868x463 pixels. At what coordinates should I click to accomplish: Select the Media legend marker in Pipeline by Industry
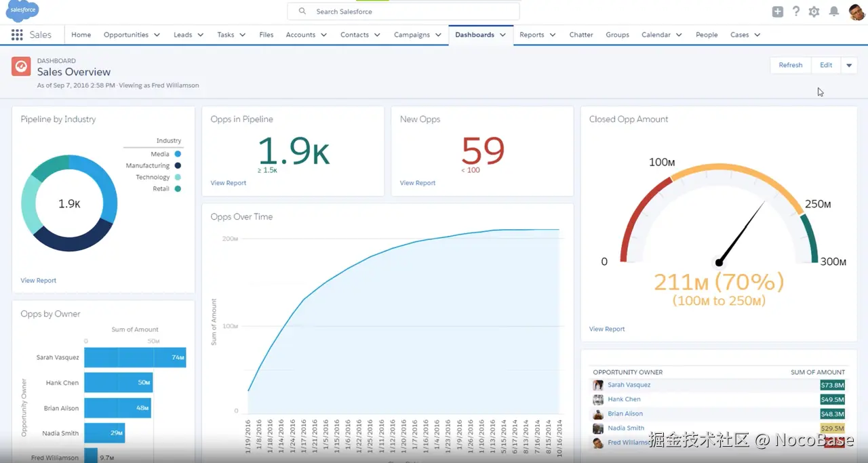tap(176, 154)
